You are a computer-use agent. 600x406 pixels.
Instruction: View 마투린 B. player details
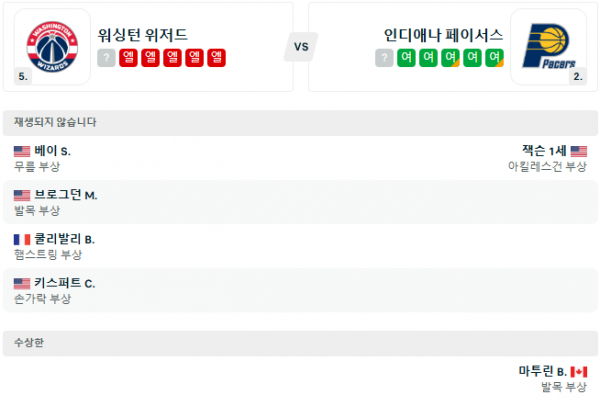point(542,371)
